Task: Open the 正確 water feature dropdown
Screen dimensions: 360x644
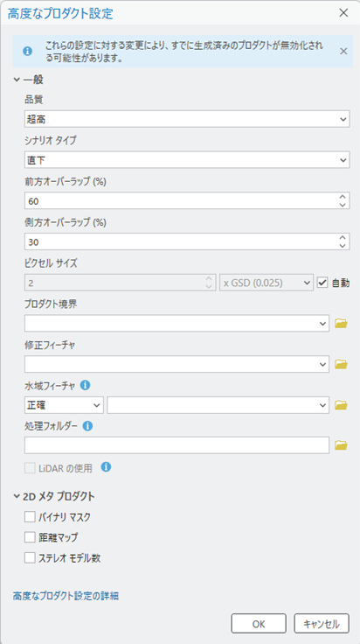Action: pos(64,405)
